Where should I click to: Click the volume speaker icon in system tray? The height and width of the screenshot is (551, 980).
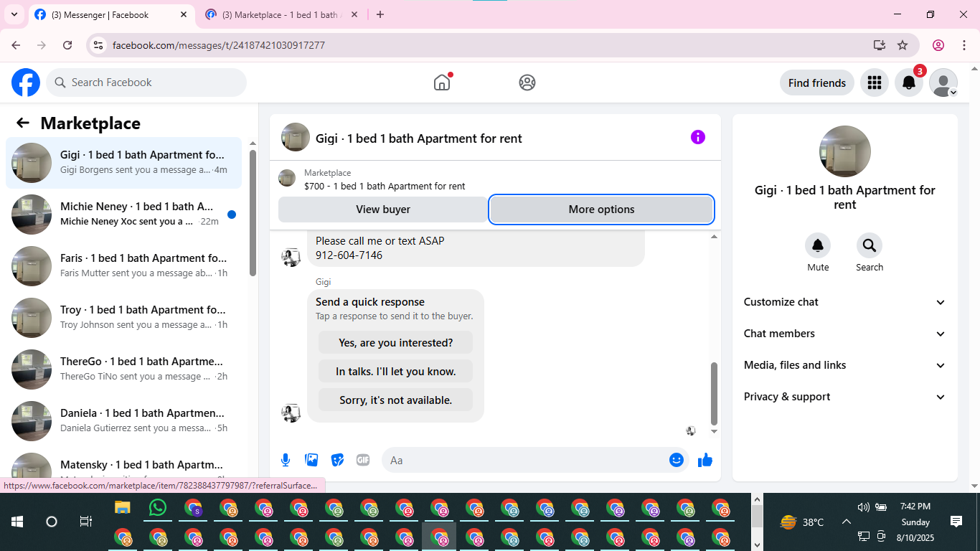coord(863,507)
